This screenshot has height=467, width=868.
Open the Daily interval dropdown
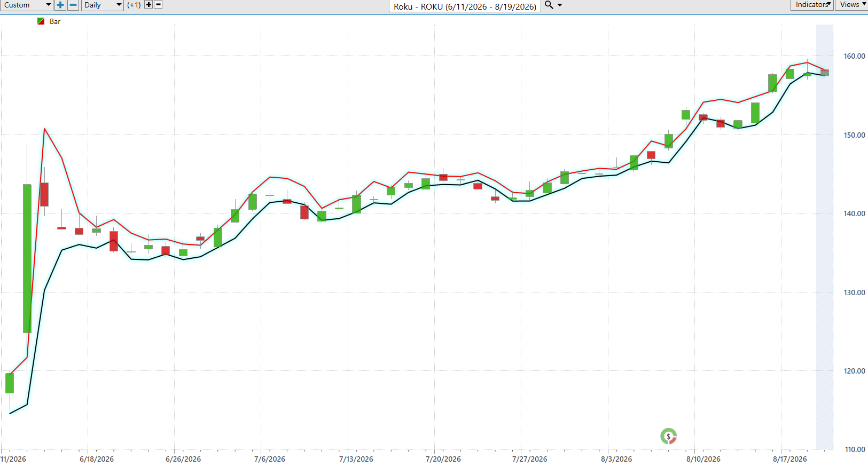pos(103,5)
